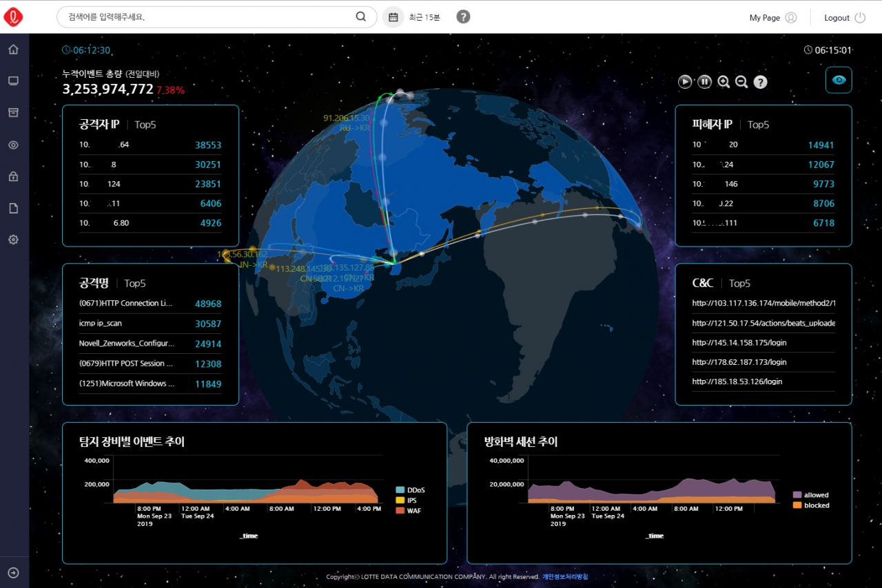This screenshot has height=588, width=882.
Task: Open the 개인정보처리방침 privacy policy link
Action: (565, 577)
